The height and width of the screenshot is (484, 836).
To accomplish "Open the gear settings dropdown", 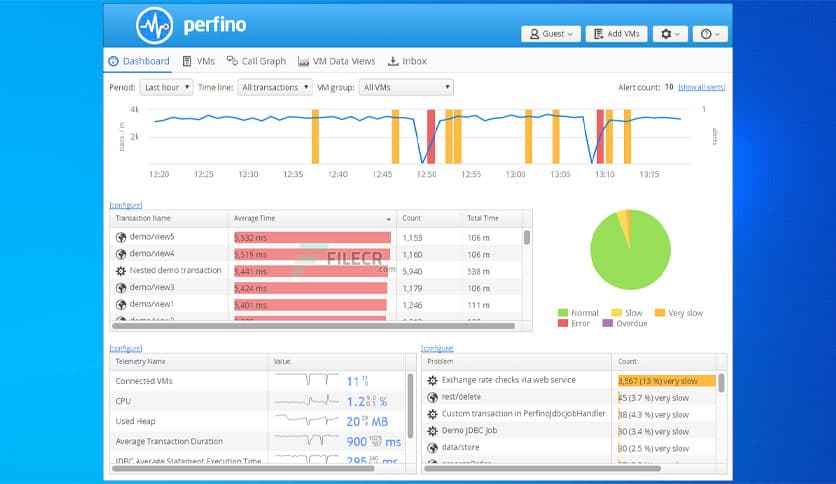I will point(670,34).
